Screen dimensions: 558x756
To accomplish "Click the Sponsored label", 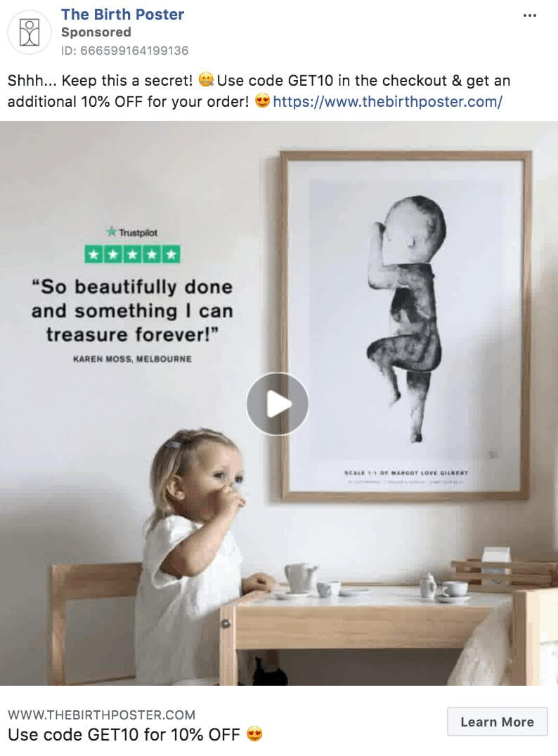I will [x=96, y=32].
